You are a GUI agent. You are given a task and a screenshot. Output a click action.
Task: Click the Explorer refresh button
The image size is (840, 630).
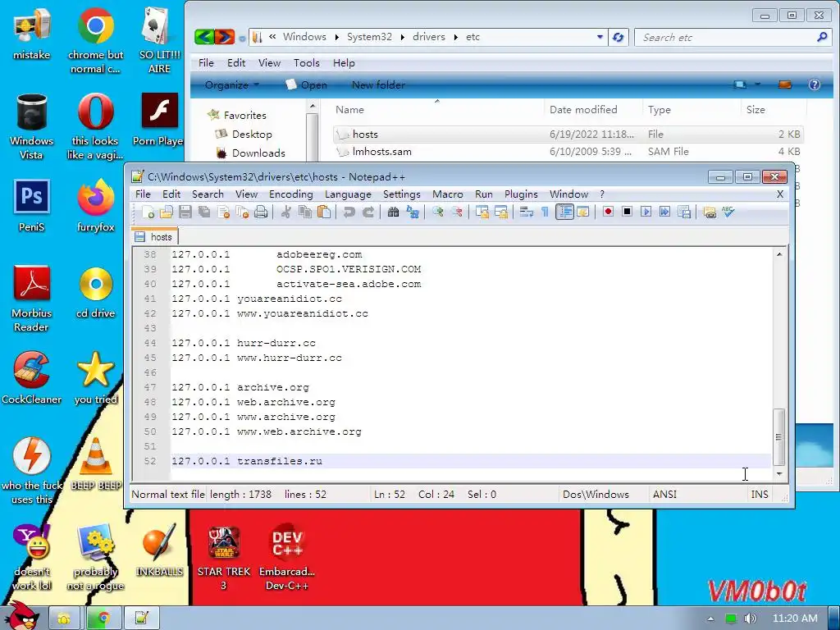(x=619, y=37)
